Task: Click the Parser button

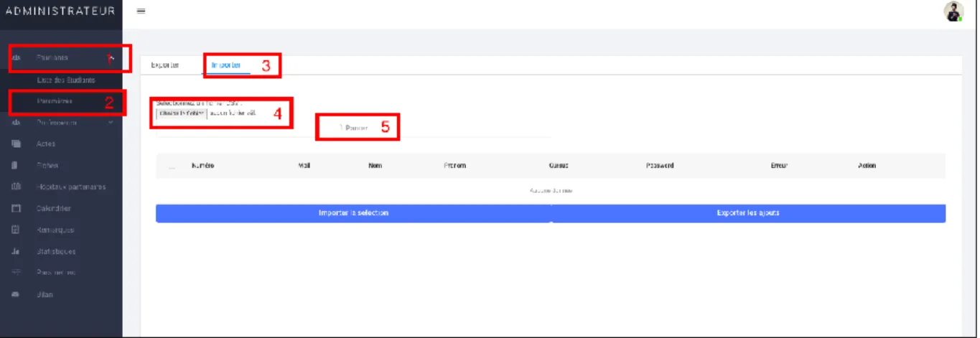Action: click(354, 128)
